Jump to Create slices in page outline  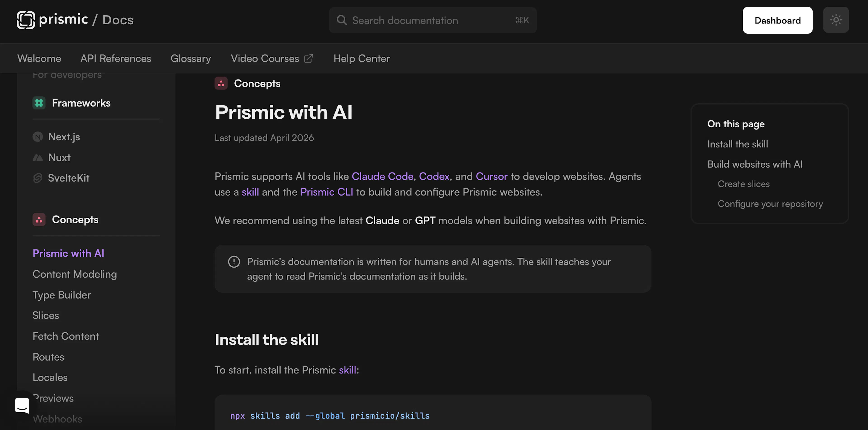coord(744,184)
